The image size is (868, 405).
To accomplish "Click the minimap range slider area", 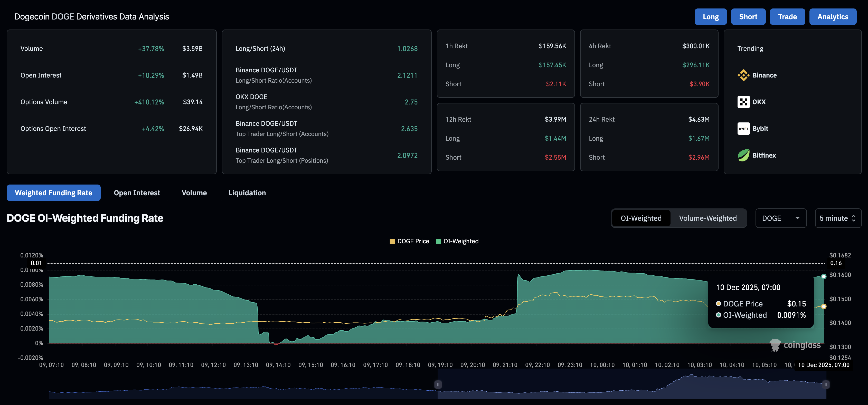I will pos(632,384).
